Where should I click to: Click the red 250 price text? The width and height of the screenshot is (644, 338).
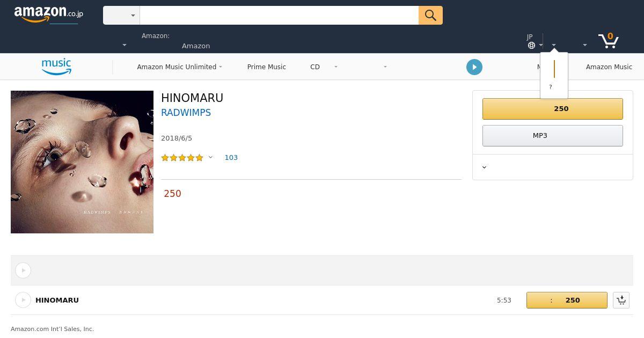[172, 194]
